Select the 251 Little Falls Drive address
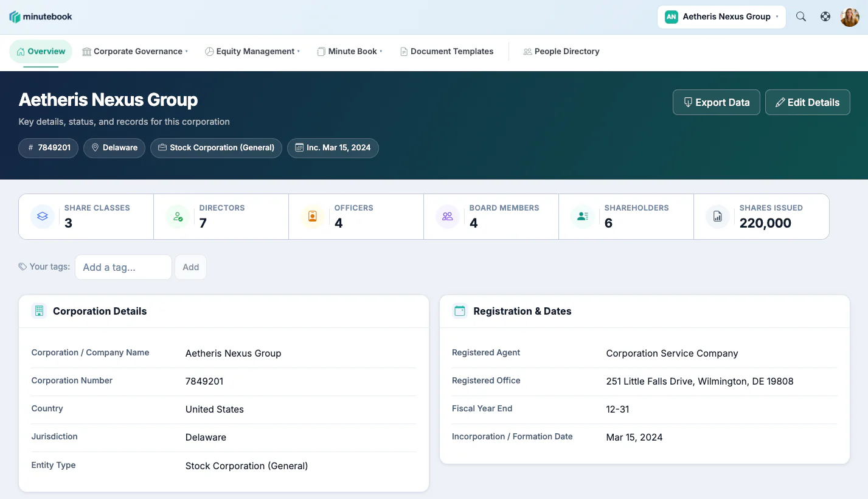The height and width of the screenshot is (499, 868). [x=700, y=382]
